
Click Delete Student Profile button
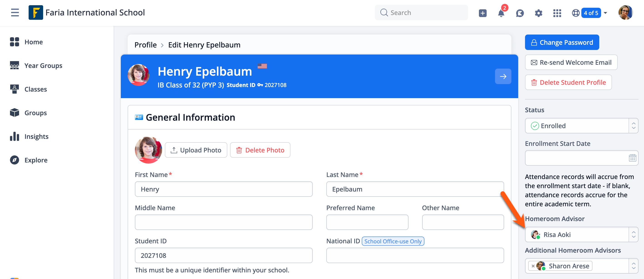[x=568, y=82]
